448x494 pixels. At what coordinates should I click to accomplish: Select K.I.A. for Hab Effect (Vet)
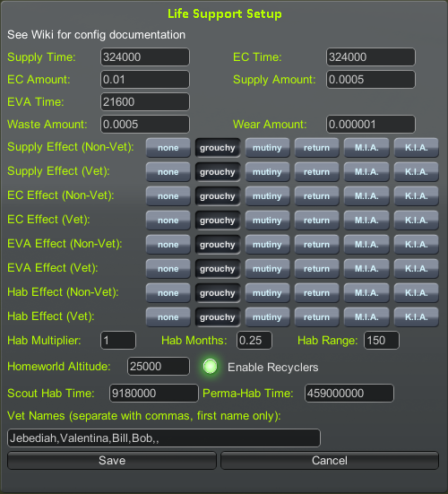[x=417, y=317]
